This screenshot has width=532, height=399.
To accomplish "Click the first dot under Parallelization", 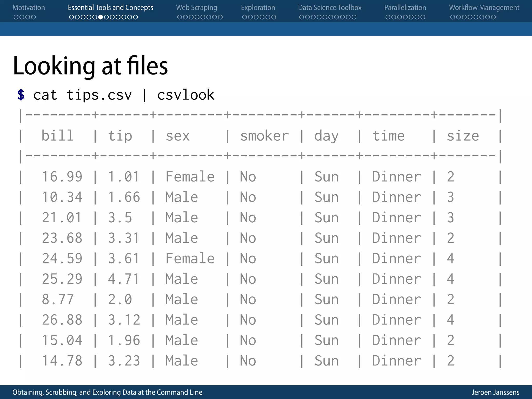I will pos(388,17).
